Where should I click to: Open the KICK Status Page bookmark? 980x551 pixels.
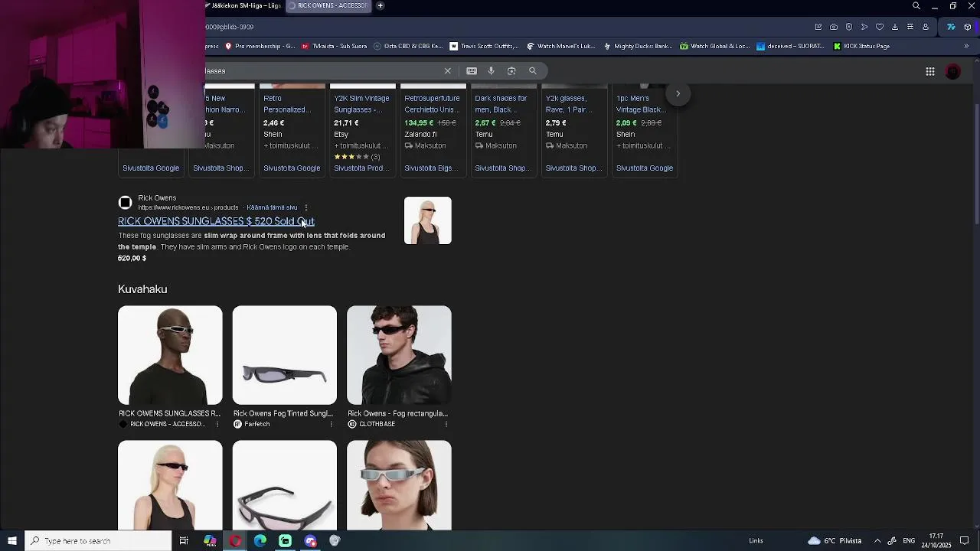pos(861,46)
